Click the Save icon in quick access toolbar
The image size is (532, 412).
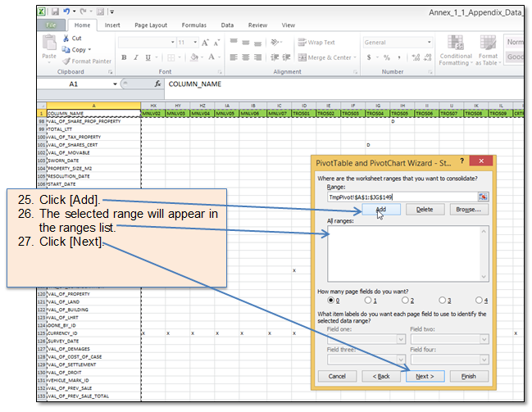tap(54, 12)
